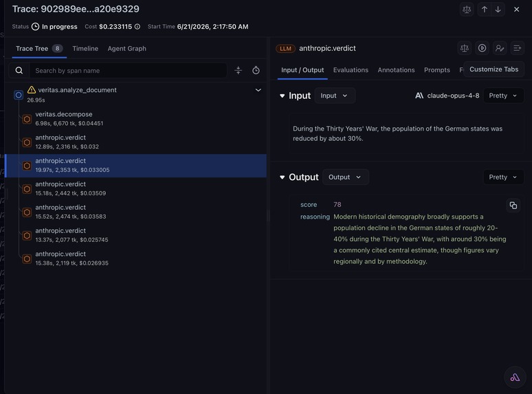Collapse the Input section triangle
The width and height of the screenshot is (532, 394).
click(x=282, y=96)
